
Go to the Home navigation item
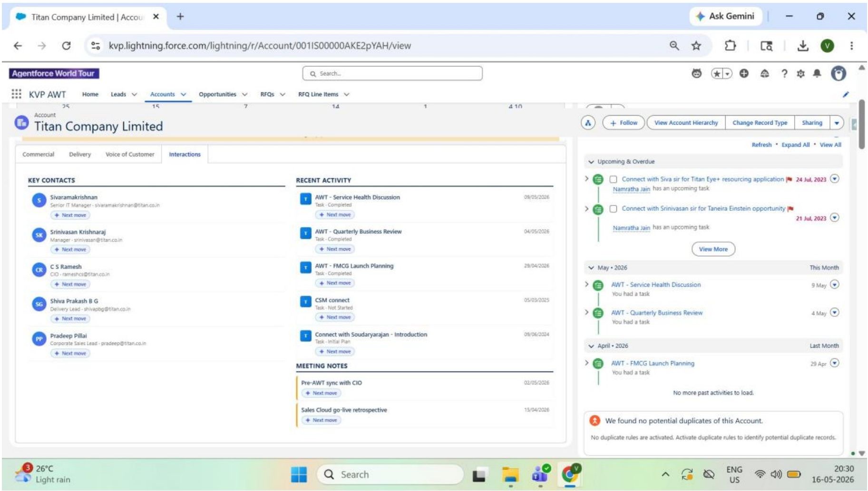(90, 94)
